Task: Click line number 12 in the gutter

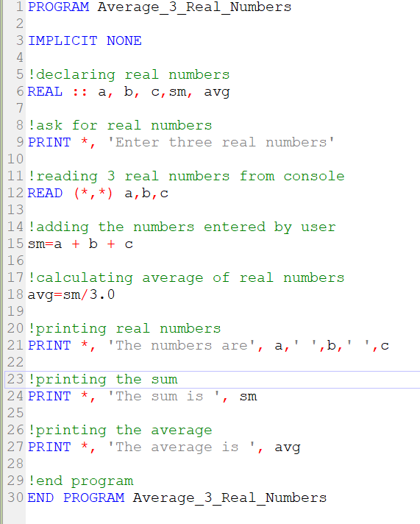Action: [15, 193]
